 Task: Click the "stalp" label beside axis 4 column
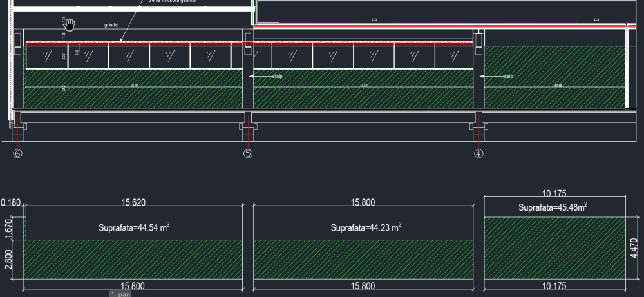click(x=508, y=77)
